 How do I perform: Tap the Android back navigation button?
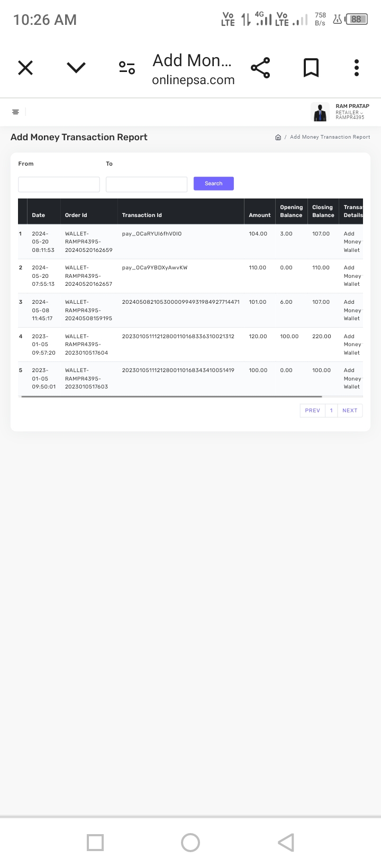(x=286, y=843)
